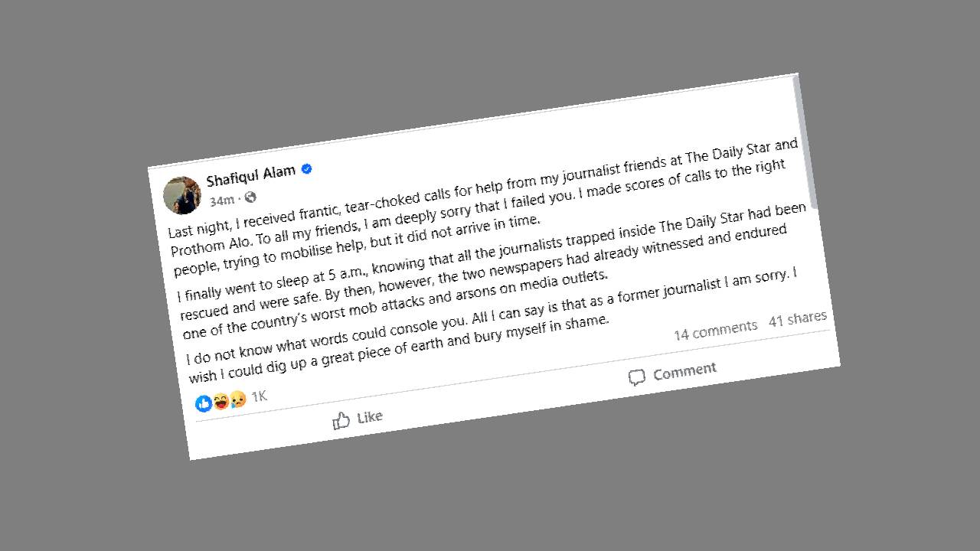The height and width of the screenshot is (551, 980).
Task: Click the blue verified badge beside Shafiqul Alam
Action: pyautogui.click(x=307, y=169)
